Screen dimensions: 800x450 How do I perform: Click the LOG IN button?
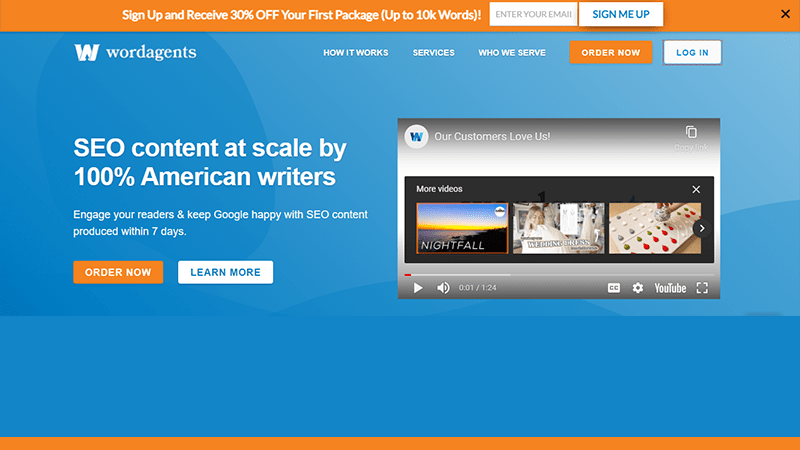click(x=692, y=53)
